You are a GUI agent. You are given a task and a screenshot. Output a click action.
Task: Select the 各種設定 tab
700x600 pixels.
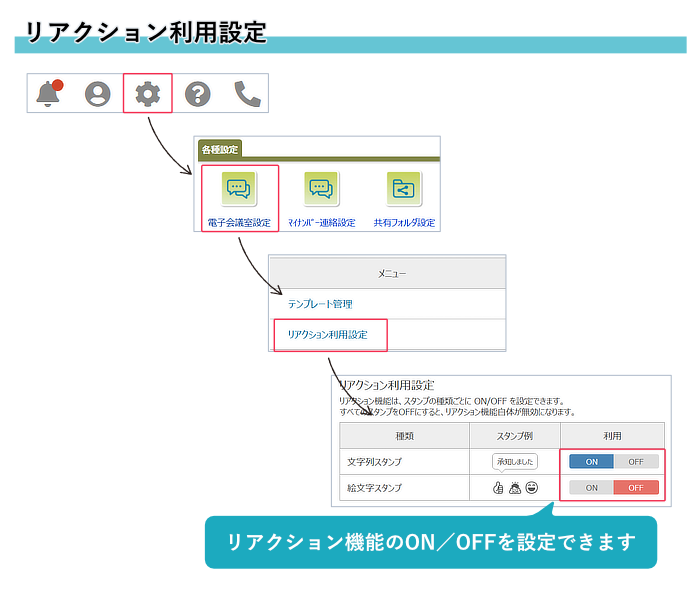(x=220, y=149)
